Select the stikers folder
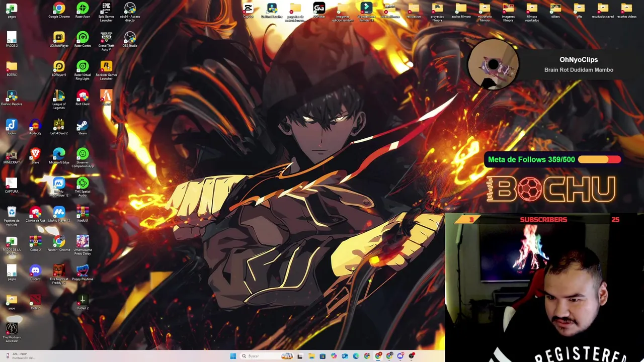 click(x=555, y=10)
